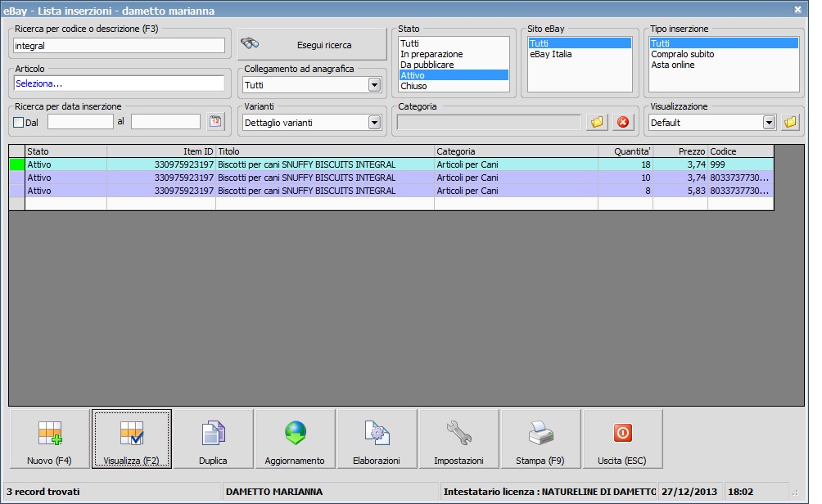Viewport: 822px width, 504px height.
Task: Open selected listing with Visualizza (F2)
Action: tap(132, 439)
